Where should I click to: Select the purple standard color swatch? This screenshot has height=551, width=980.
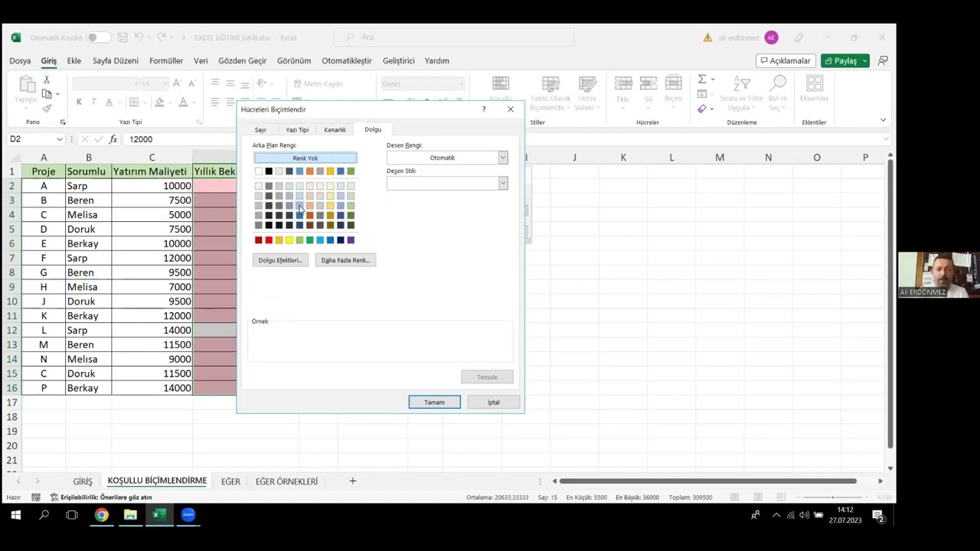point(351,240)
